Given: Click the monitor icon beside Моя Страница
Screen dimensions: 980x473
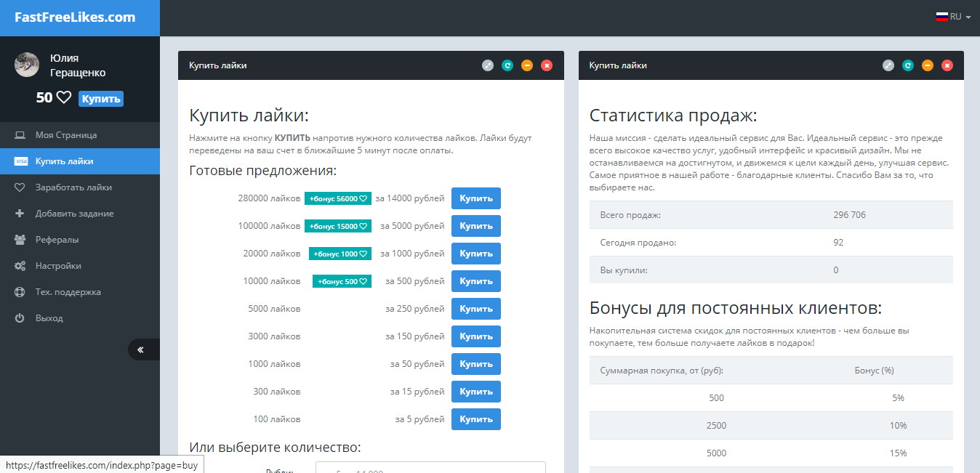Looking at the screenshot, I should [22, 134].
